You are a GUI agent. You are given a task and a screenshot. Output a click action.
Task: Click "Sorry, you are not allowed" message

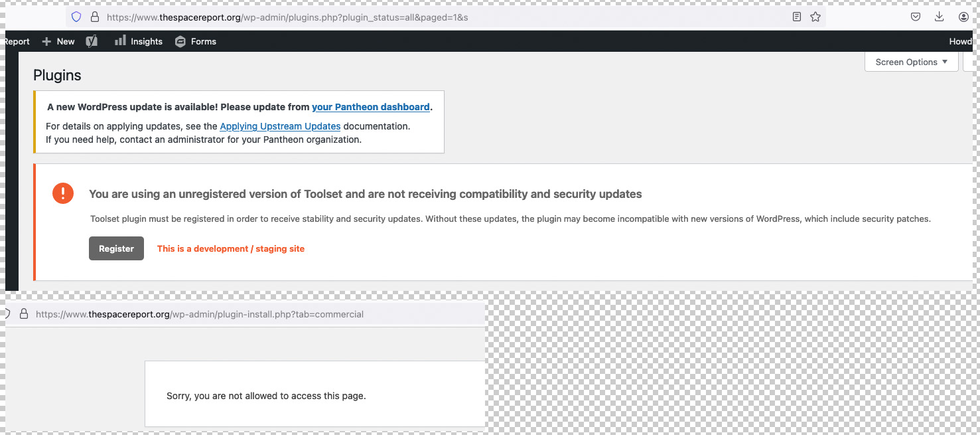(x=266, y=396)
